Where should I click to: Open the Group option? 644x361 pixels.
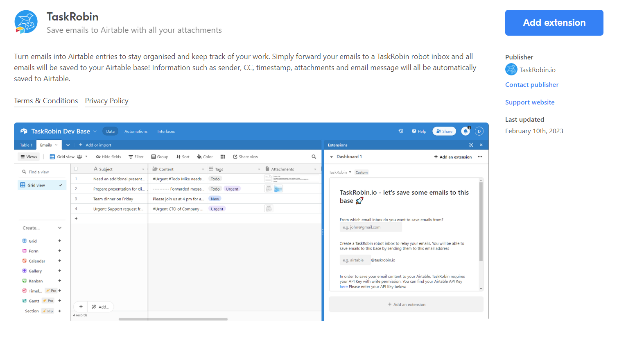160,157
